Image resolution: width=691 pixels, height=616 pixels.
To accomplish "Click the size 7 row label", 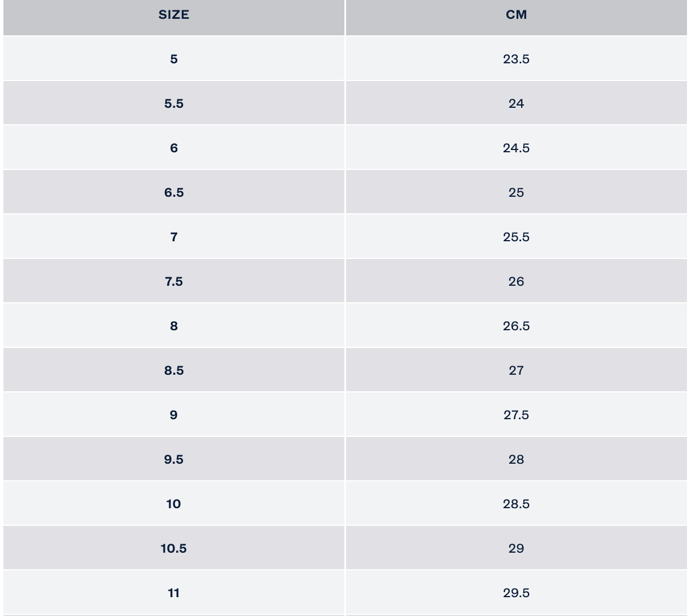I will tap(174, 237).
